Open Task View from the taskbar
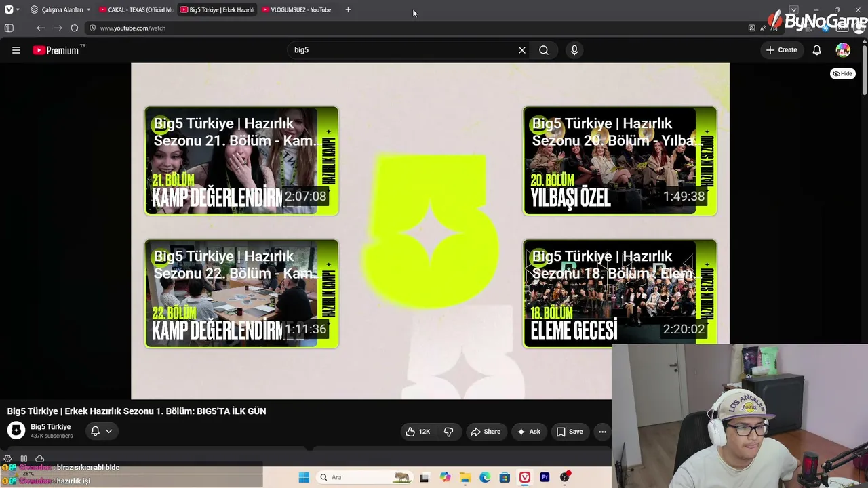 425,477
